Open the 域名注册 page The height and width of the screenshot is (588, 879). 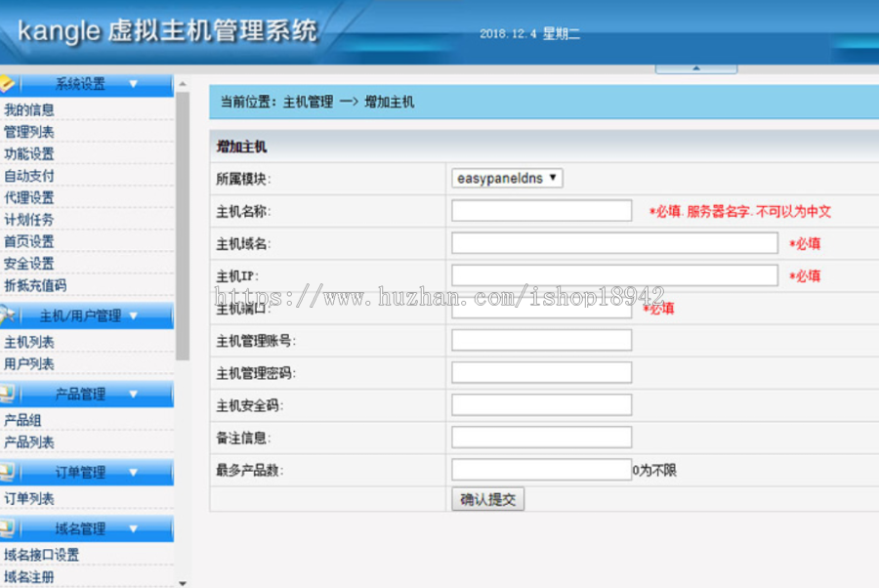coord(27,575)
